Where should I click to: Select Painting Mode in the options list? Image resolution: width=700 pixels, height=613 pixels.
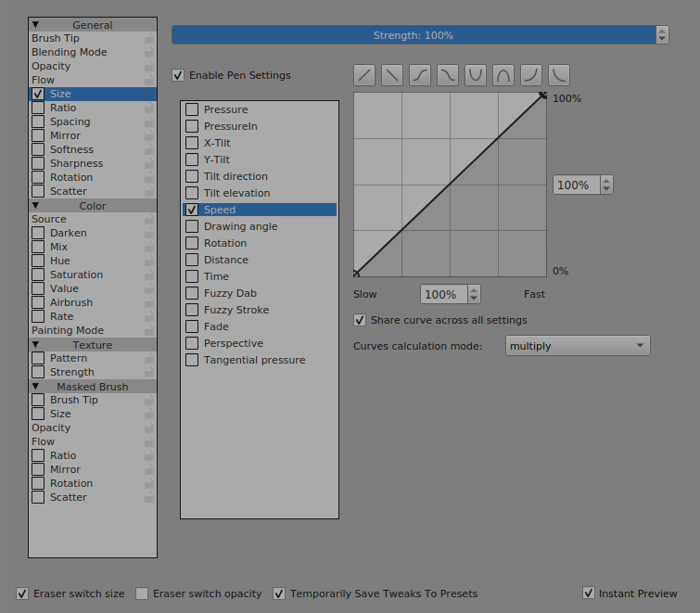68,330
